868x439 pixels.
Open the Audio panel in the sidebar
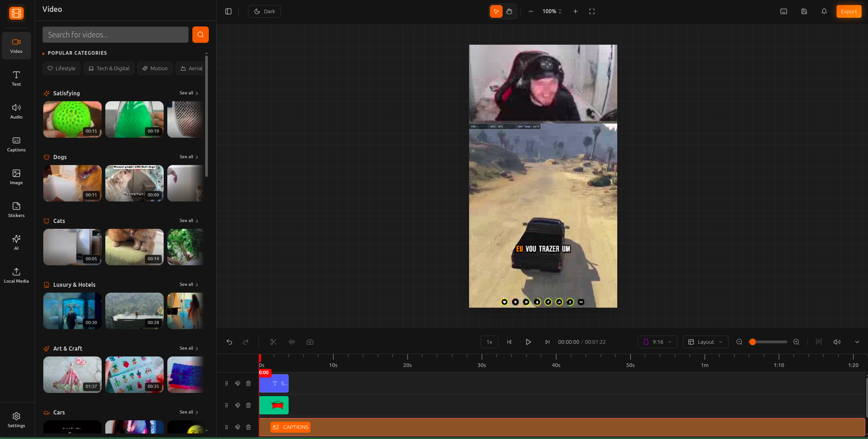(x=16, y=111)
